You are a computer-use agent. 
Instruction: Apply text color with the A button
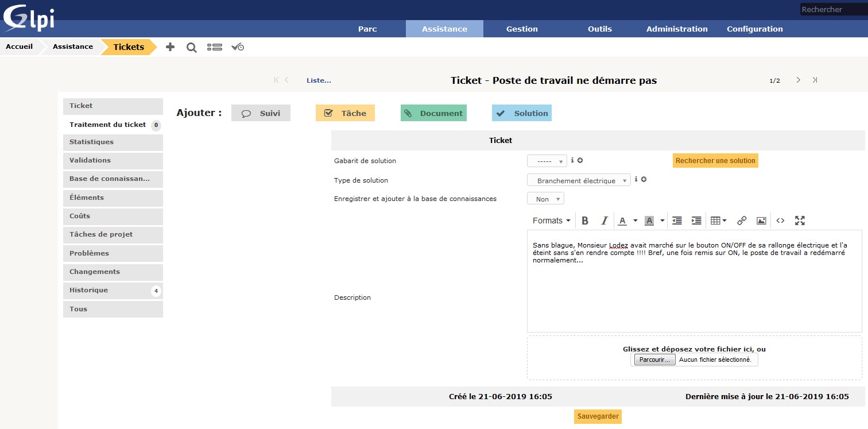pyautogui.click(x=622, y=221)
